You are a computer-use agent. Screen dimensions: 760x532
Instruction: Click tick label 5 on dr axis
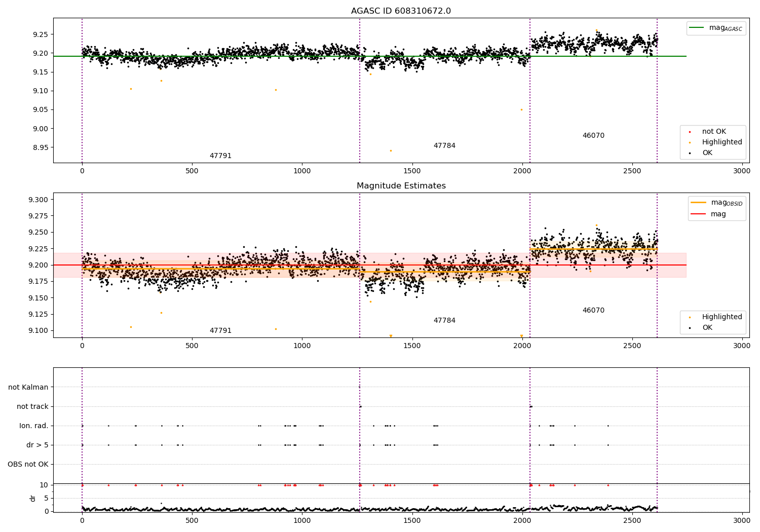coord(47,498)
